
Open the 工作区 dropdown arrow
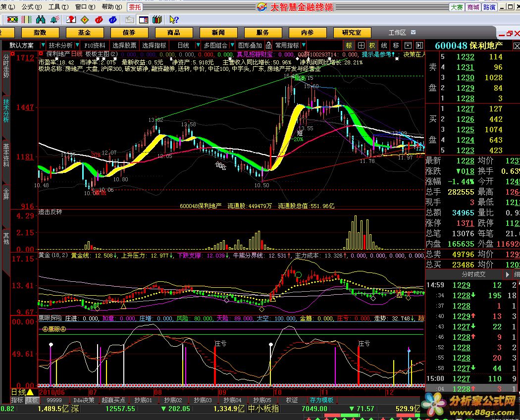click(x=413, y=32)
